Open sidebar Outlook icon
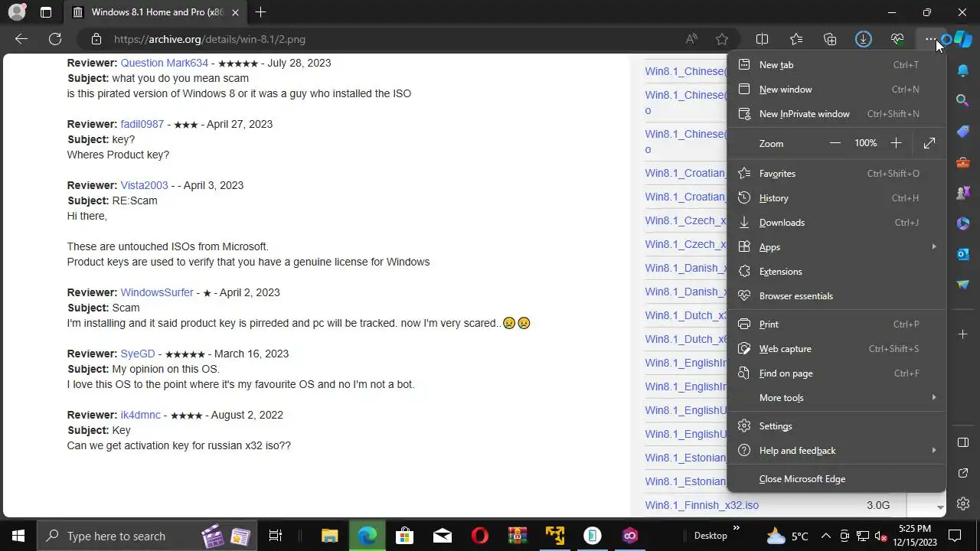This screenshot has width=980, height=551. [x=963, y=253]
